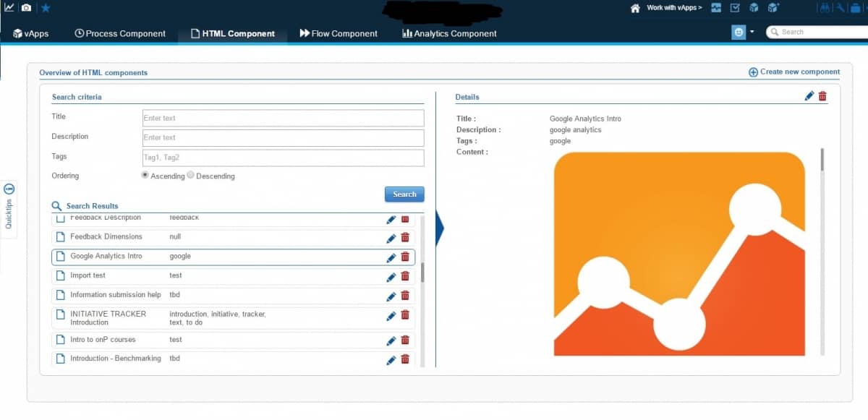Click the blue Search button
Screen dimensions: 868x420
point(404,194)
